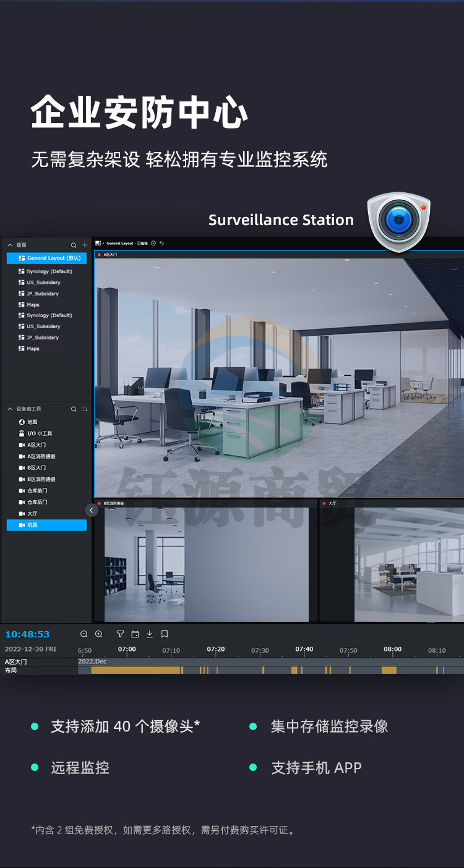Viewport: 464px width, 868px height.
Task: Open the calendar date picker icon
Action: [135, 634]
